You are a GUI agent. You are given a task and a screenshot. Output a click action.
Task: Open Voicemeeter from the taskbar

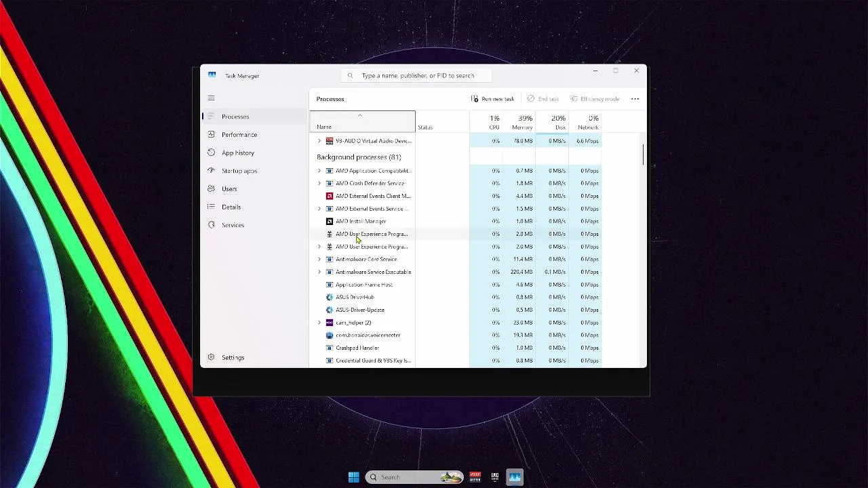click(475, 477)
